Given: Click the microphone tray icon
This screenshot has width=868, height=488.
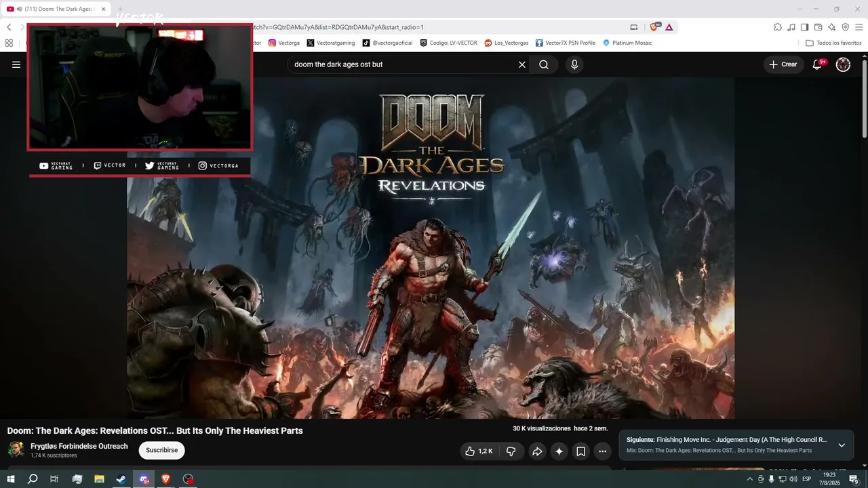Looking at the screenshot, I should tap(771, 479).
